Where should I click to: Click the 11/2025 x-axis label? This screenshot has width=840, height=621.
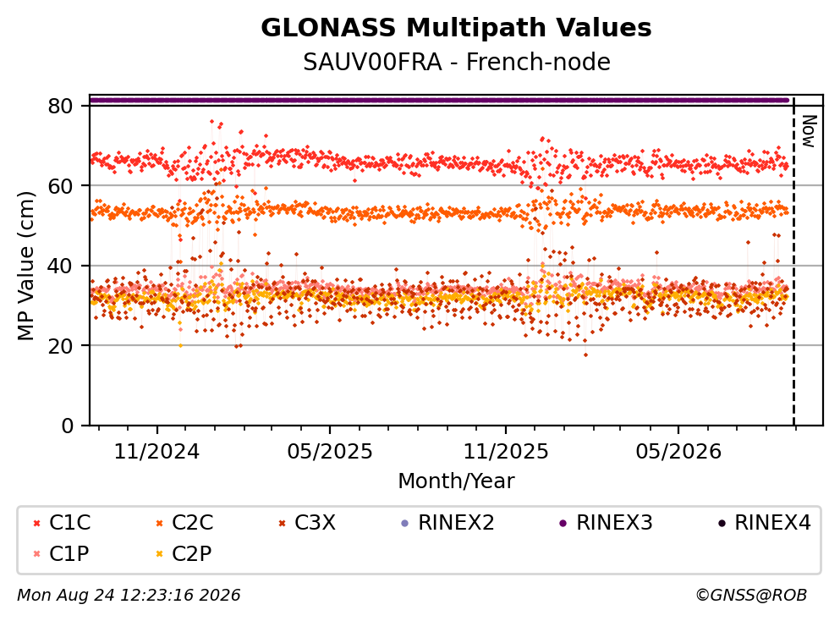[506, 452]
